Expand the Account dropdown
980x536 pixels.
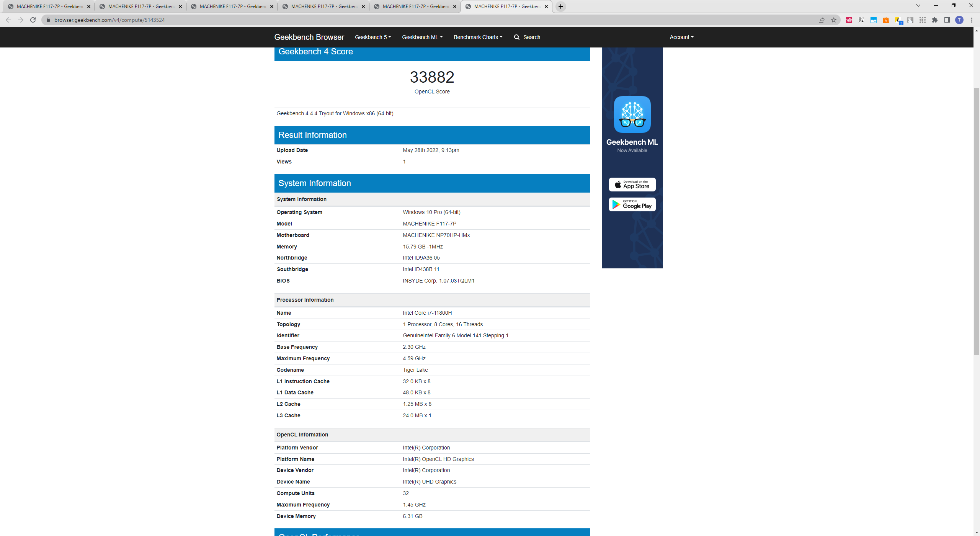[x=681, y=37]
